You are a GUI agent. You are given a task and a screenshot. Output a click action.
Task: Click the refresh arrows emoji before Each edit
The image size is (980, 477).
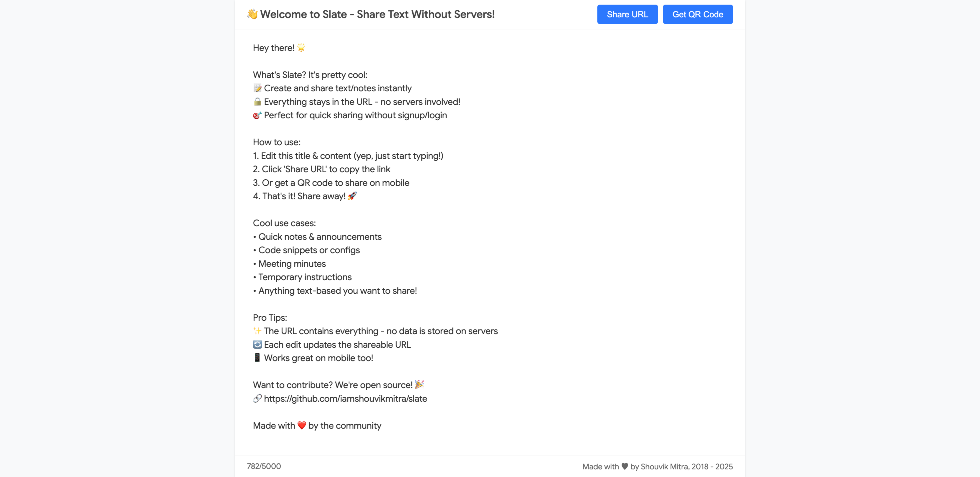pos(257,344)
